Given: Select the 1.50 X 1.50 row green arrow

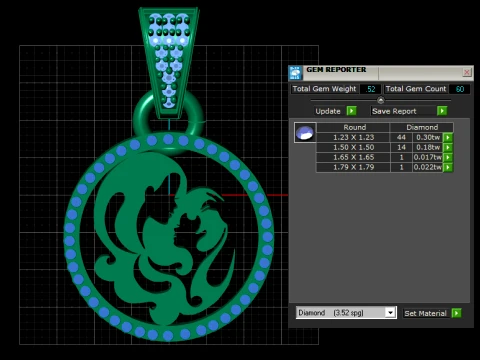Looking at the screenshot, I should point(448,147).
